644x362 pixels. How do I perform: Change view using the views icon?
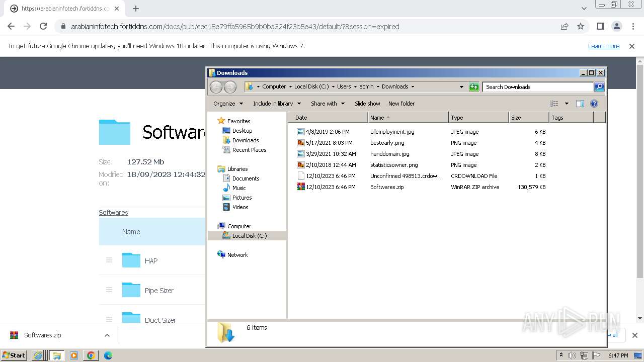coord(554,104)
